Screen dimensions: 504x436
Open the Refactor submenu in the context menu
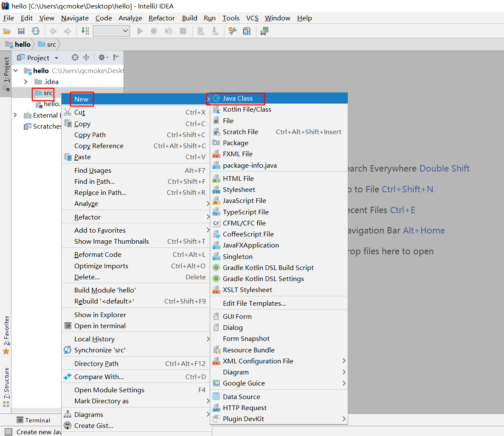click(136, 217)
